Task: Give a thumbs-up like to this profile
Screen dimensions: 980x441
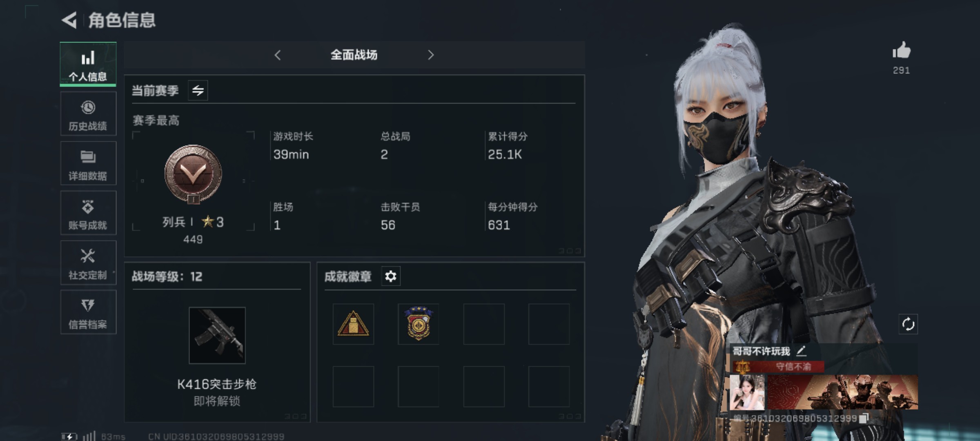Action: [x=901, y=51]
